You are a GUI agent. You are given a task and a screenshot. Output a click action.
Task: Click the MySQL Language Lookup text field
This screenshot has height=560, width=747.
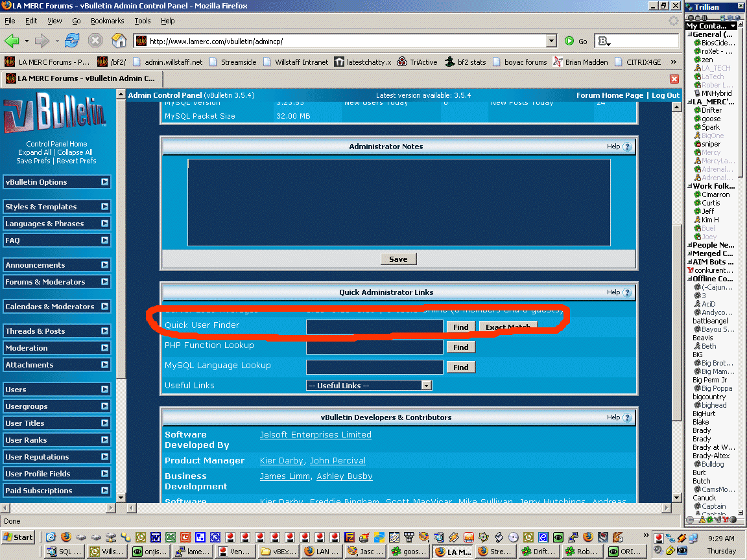(x=374, y=367)
